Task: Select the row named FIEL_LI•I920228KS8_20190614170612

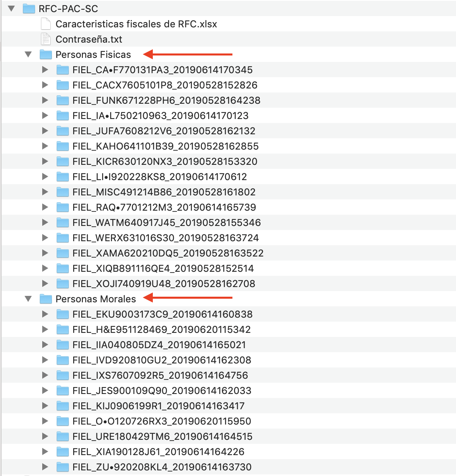Action: pos(229,176)
